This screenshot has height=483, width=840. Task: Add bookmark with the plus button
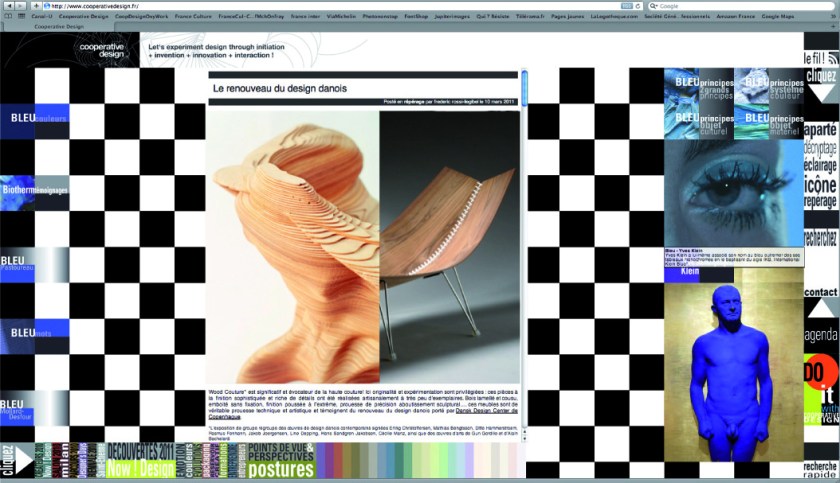36,5
